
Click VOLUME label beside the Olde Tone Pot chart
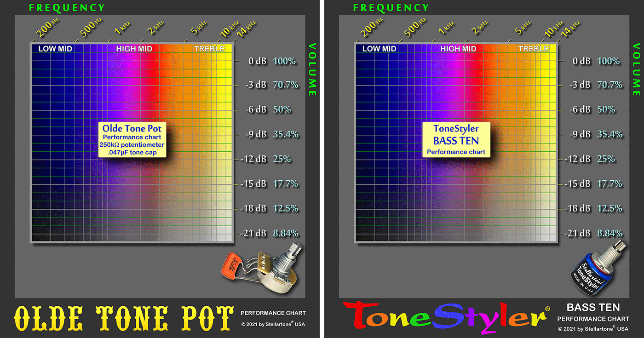pyautogui.click(x=312, y=69)
